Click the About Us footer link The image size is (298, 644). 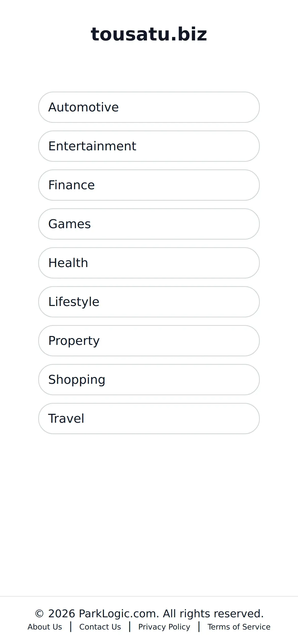tap(45, 627)
